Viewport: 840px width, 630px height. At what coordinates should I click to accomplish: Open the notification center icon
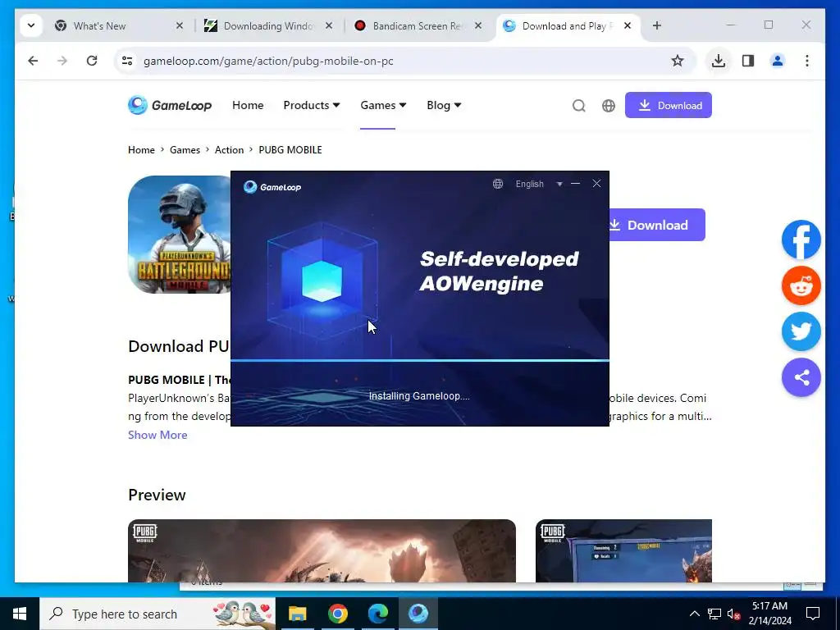coord(813,614)
